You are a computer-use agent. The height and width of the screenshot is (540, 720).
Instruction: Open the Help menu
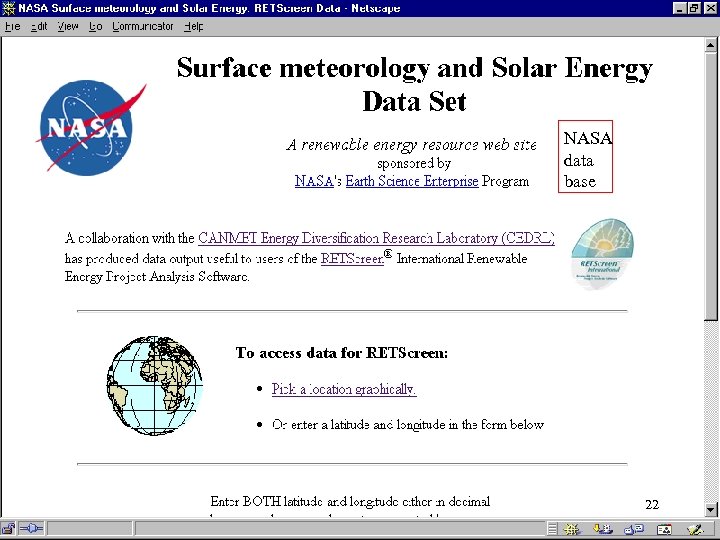pos(194,27)
